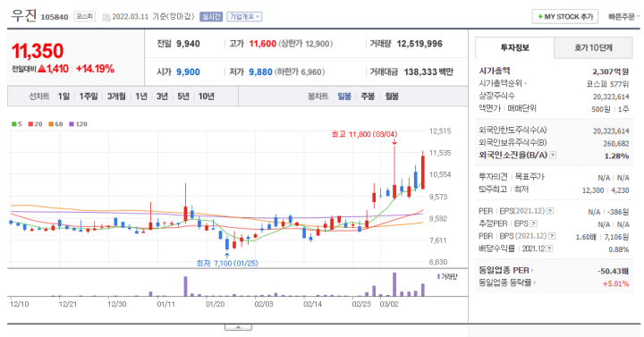Screen dimensions: 644x337
Task: Select the 월봉 candle chart
Action: point(392,96)
